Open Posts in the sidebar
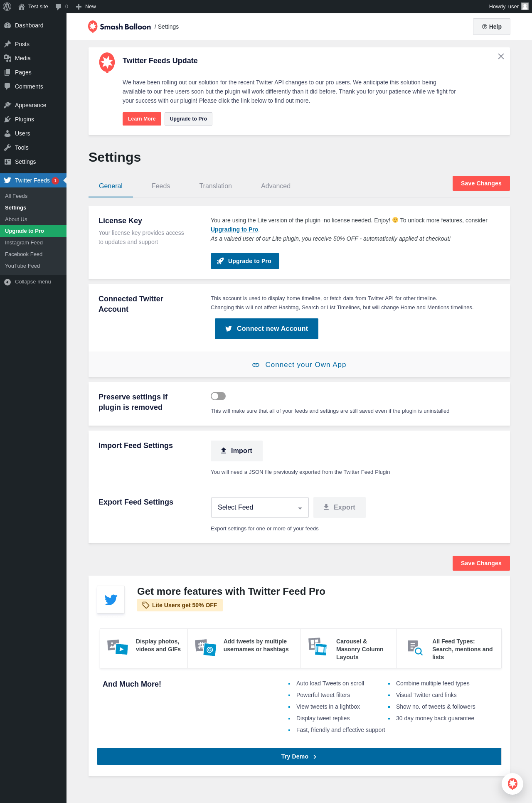Image resolution: width=532 pixels, height=803 pixels. 33,44
